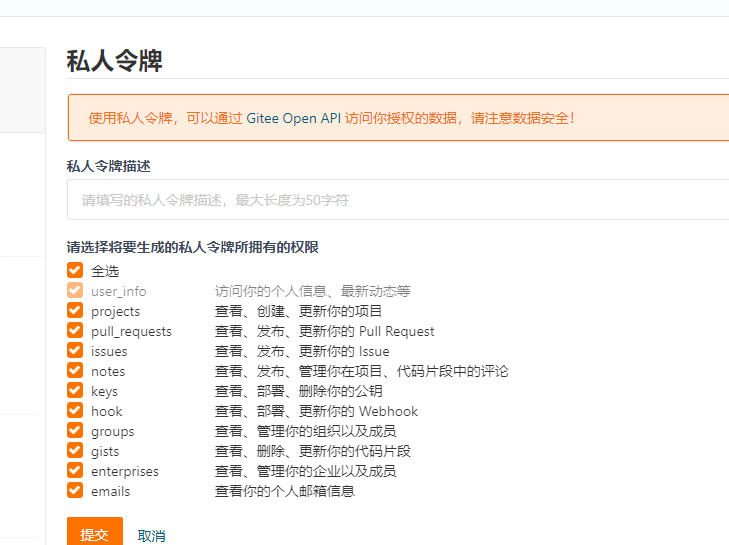Click the 私人令牌 page heading
Viewport: 729px width, 545px height.
click(x=114, y=61)
